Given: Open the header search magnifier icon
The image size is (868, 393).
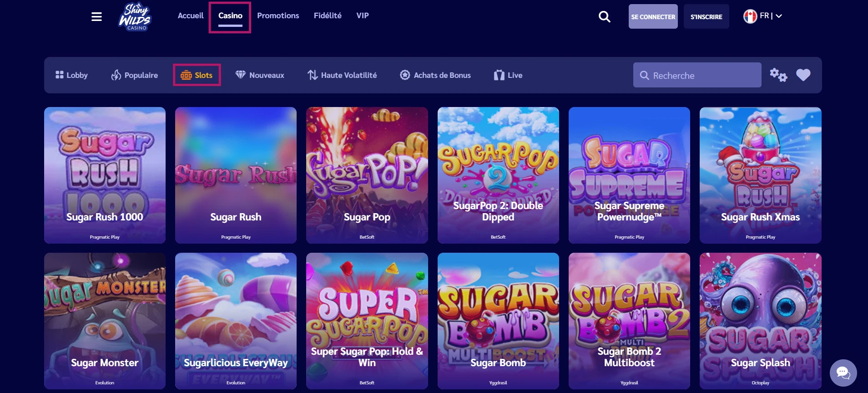Looking at the screenshot, I should (604, 17).
